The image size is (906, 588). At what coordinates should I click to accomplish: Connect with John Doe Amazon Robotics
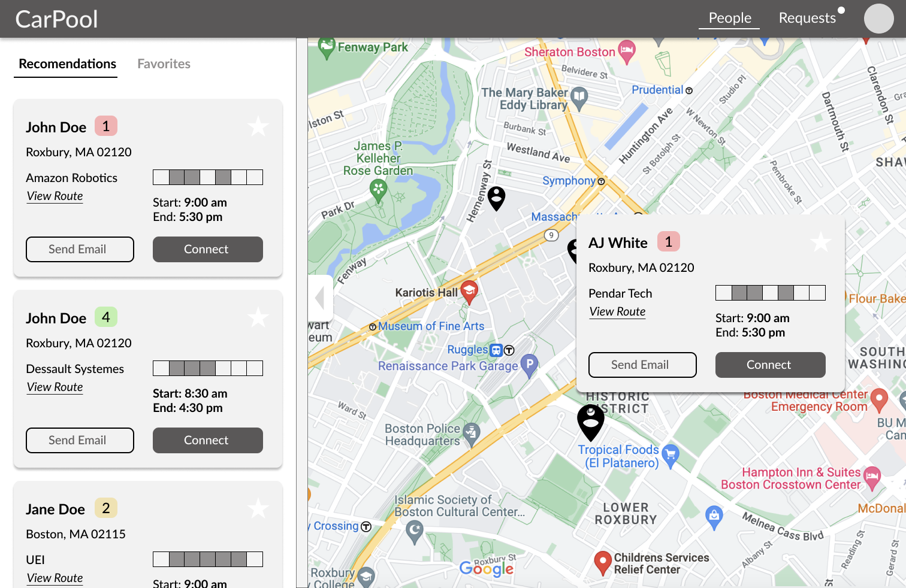(208, 249)
